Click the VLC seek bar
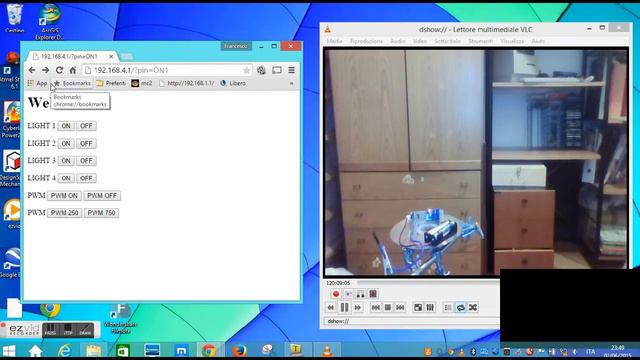 point(429,283)
